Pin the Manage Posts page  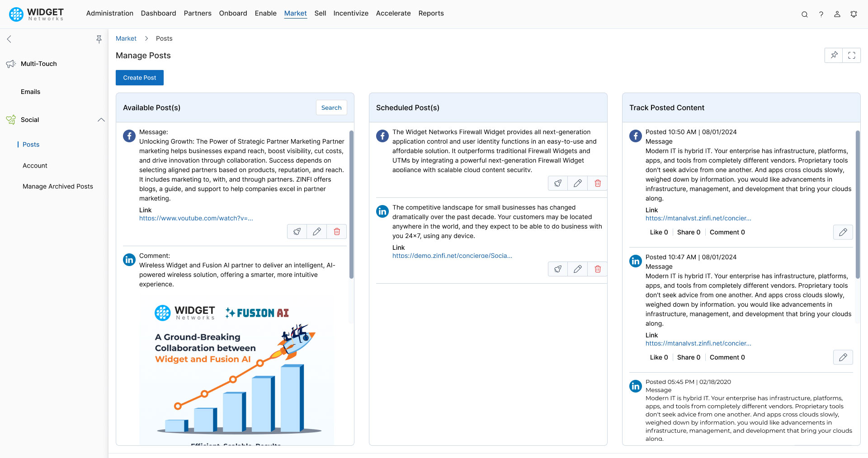834,55
